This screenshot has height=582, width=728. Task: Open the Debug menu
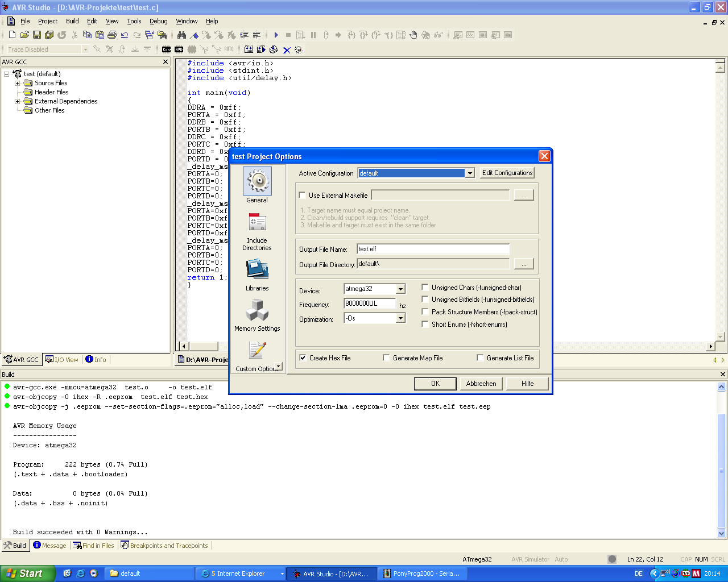pos(158,21)
